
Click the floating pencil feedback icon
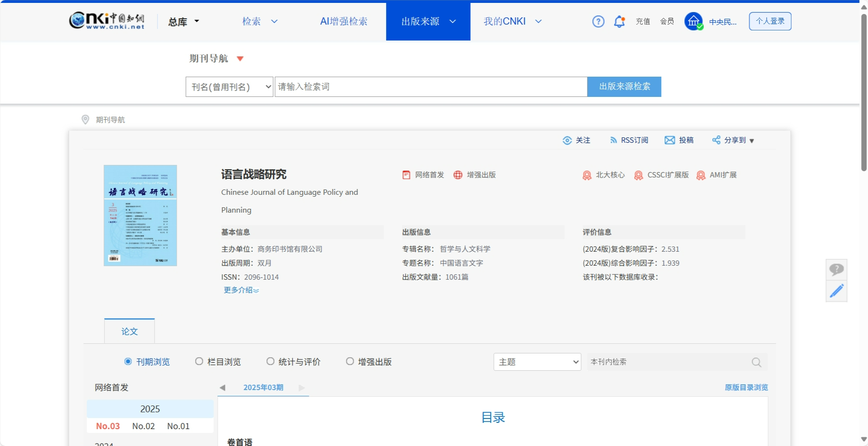click(x=836, y=291)
